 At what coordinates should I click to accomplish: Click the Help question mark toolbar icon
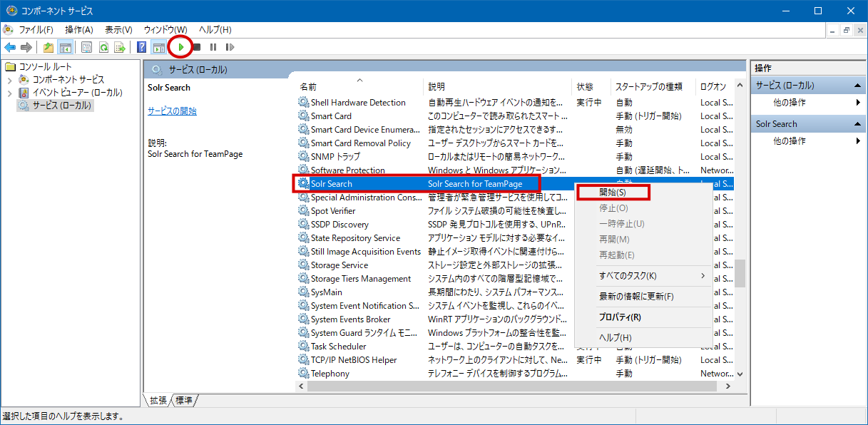tap(141, 47)
